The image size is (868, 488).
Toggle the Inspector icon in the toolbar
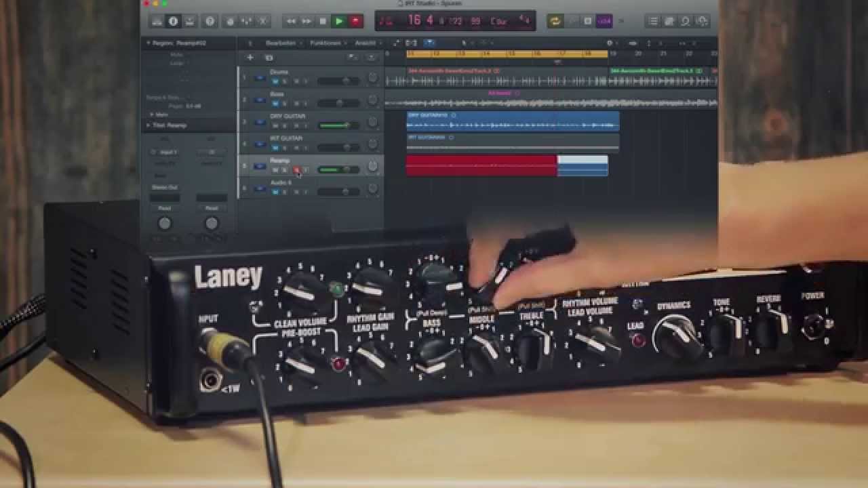pyautogui.click(x=174, y=22)
